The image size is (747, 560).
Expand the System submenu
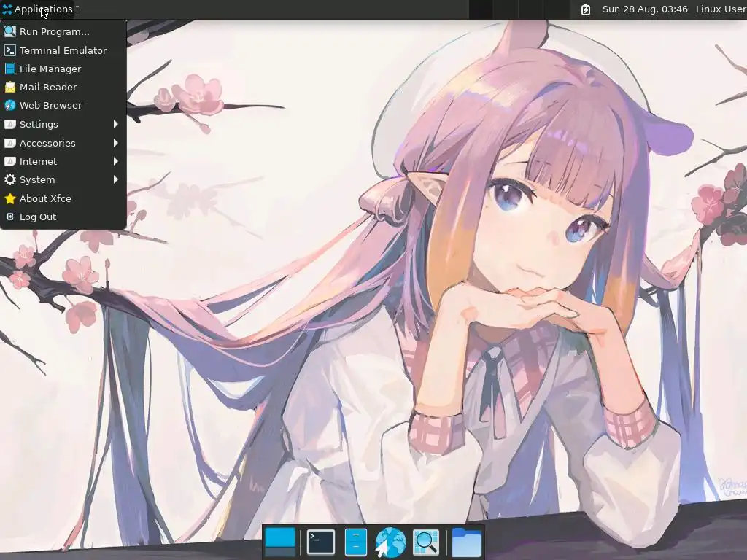tap(63, 180)
